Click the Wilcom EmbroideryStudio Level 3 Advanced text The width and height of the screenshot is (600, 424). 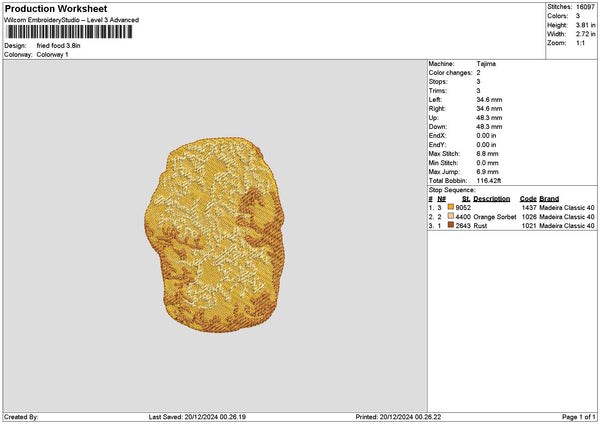pos(71,20)
